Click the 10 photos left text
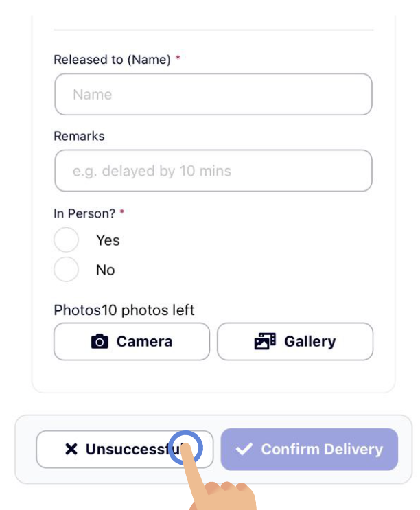This screenshot has height=510, width=420. [x=148, y=310]
